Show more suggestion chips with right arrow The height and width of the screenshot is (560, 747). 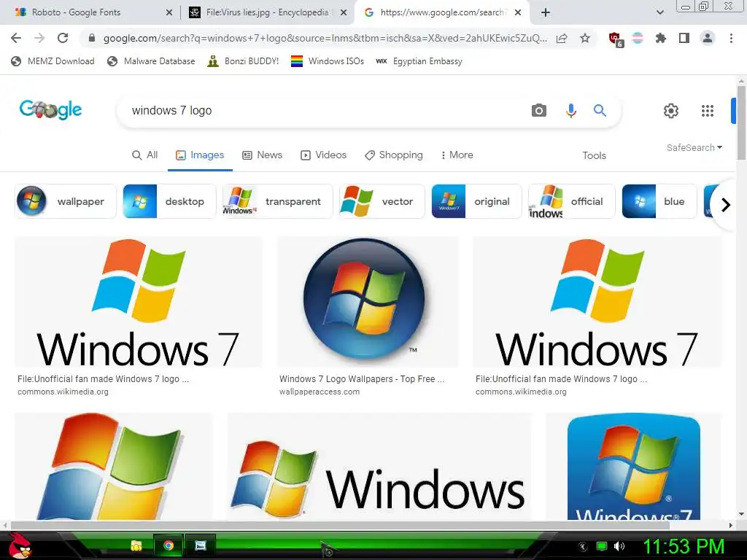click(x=726, y=205)
